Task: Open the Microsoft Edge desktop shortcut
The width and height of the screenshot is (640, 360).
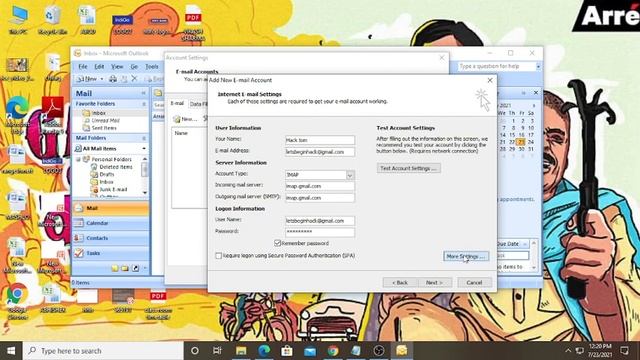Action: pyautogui.click(x=18, y=114)
